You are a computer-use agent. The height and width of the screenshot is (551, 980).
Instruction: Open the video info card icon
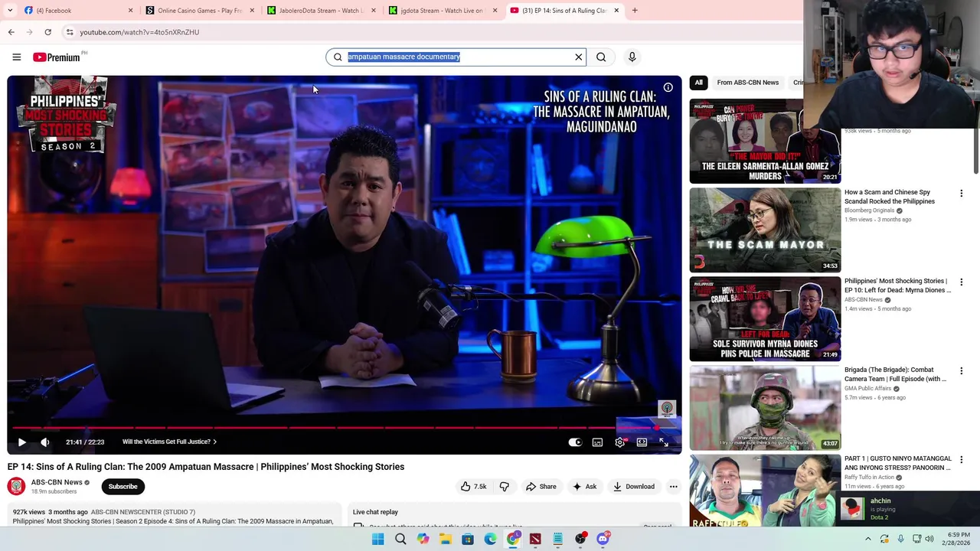click(668, 87)
